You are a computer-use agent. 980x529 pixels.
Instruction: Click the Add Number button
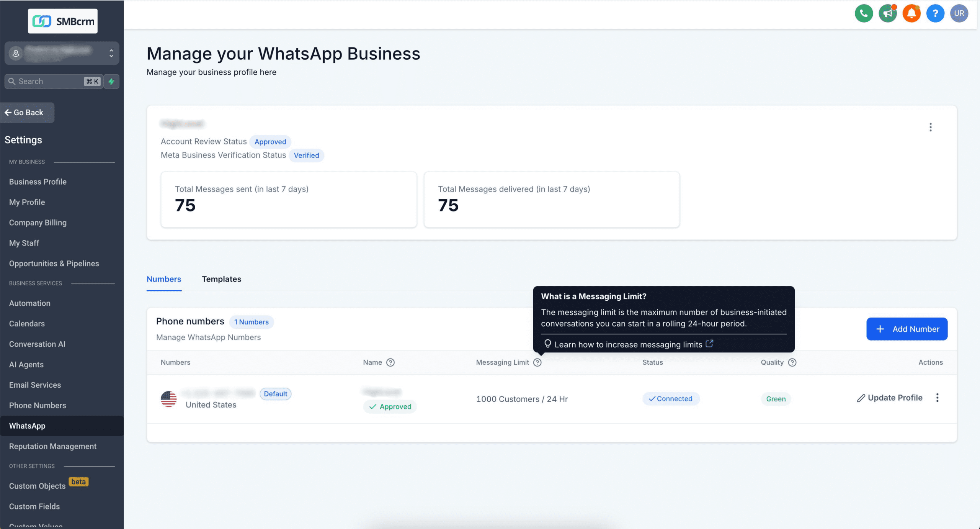(907, 329)
